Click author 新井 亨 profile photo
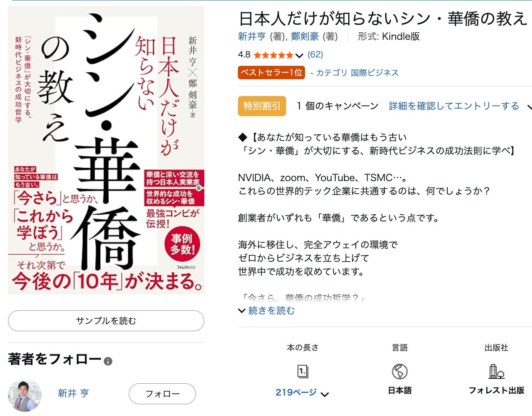 (x=25, y=395)
